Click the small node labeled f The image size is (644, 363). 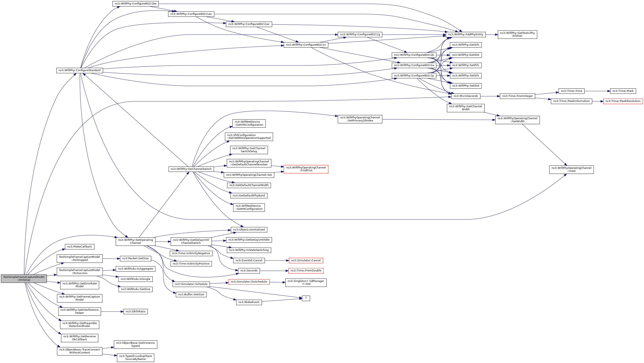306,298
